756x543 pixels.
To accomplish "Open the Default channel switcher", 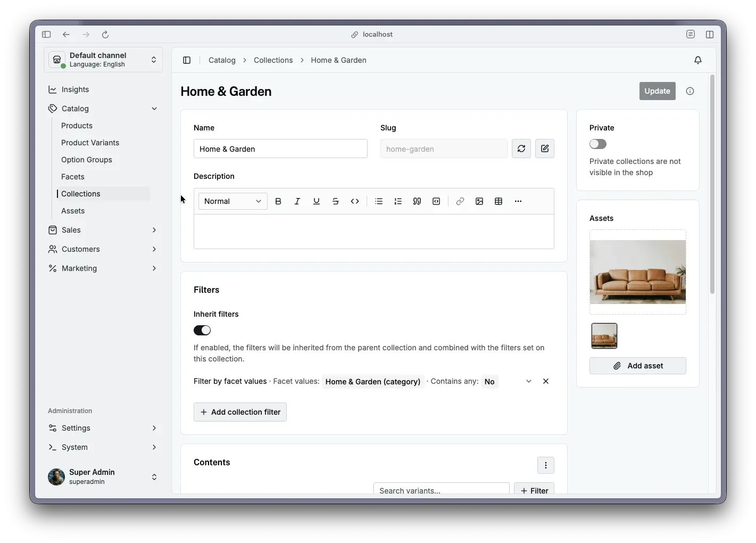I will coord(103,60).
